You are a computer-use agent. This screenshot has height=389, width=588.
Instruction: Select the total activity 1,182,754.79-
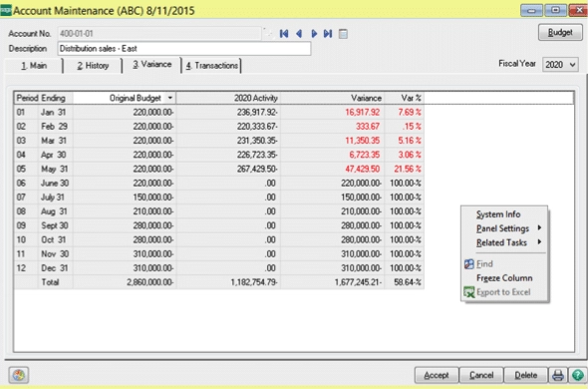coord(254,282)
